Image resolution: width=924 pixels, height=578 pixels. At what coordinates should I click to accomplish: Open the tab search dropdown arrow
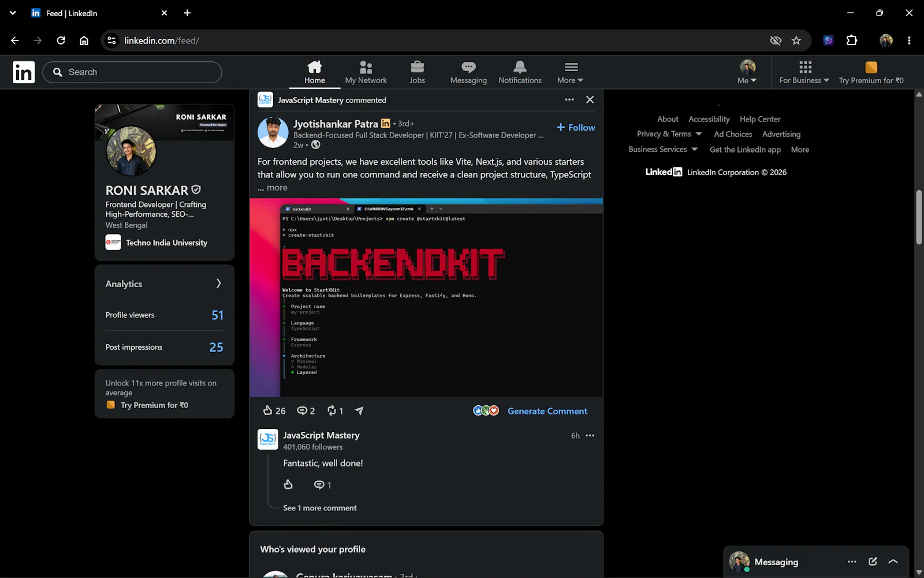pyautogui.click(x=13, y=13)
